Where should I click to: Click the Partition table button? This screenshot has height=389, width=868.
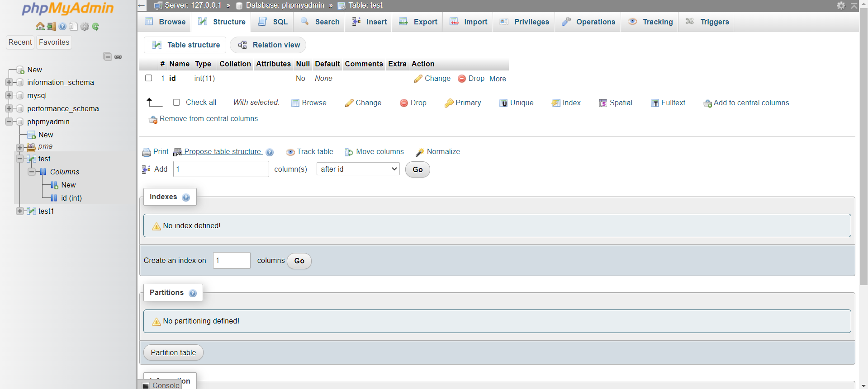click(174, 352)
